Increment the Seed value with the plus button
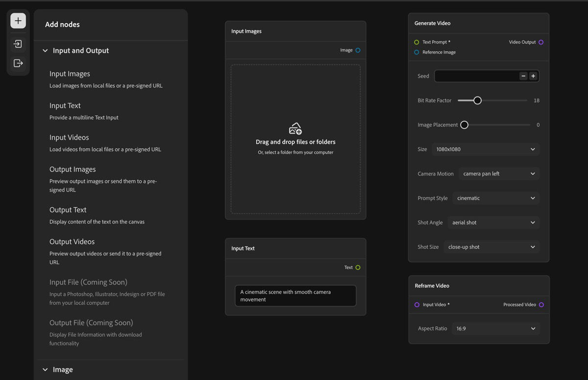Screen dimensions: 588x380 533,76
